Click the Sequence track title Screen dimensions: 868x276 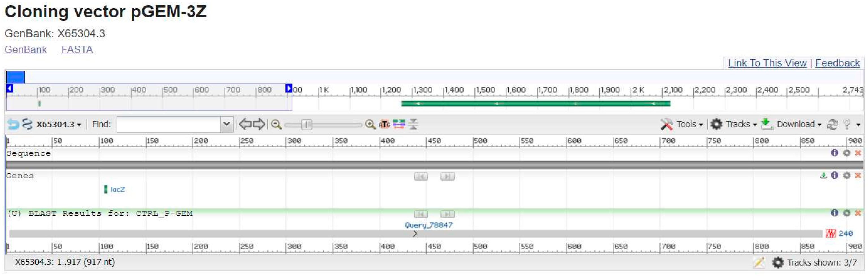point(28,153)
